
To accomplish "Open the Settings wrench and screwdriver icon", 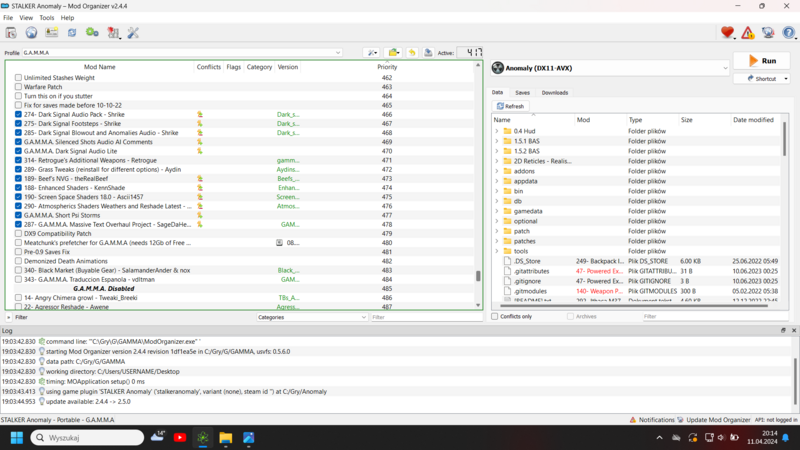I will (133, 33).
